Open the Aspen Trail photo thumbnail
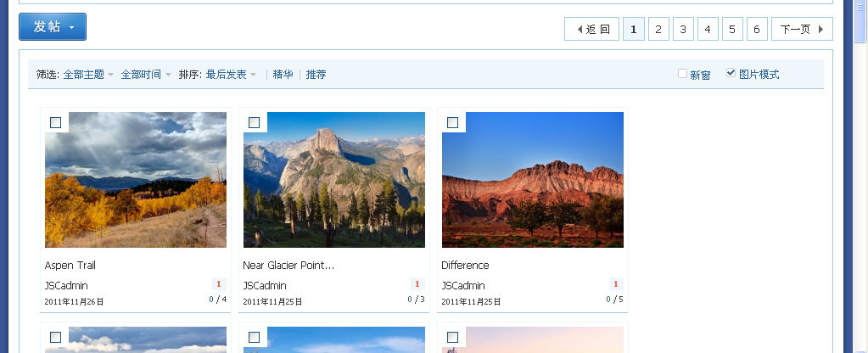Viewport: 868px width, 353px height. [x=136, y=180]
